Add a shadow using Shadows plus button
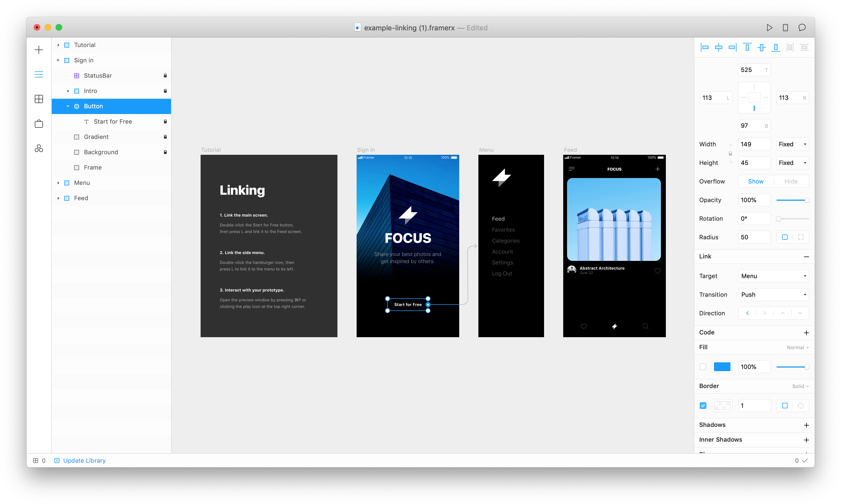This screenshot has width=841, height=504. [806, 425]
